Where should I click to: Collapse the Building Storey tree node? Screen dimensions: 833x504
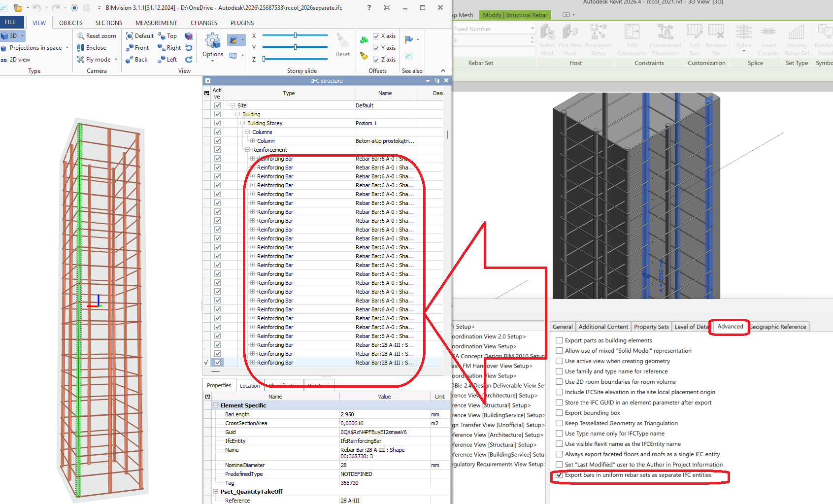(x=243, y=123)
